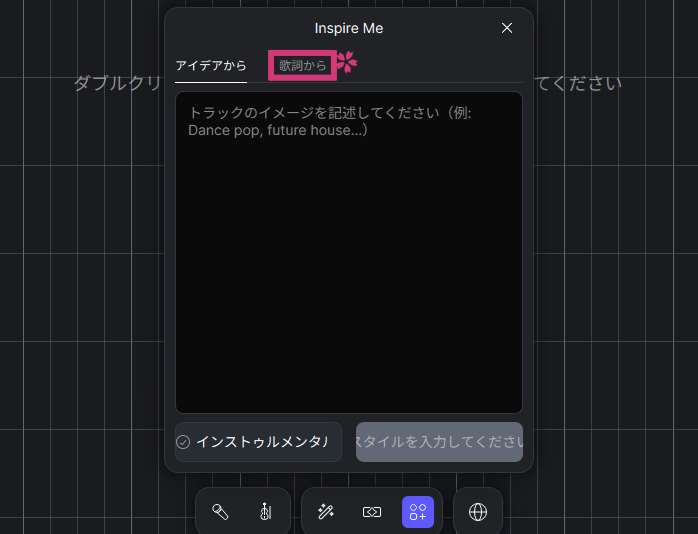Switch to the アイデアから tab

[210, 66]
